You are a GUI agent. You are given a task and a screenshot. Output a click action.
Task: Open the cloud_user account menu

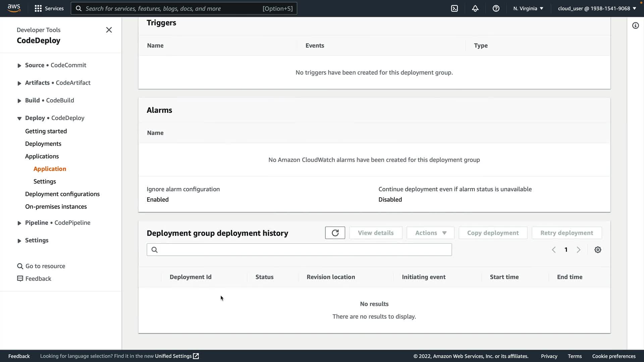597,8
